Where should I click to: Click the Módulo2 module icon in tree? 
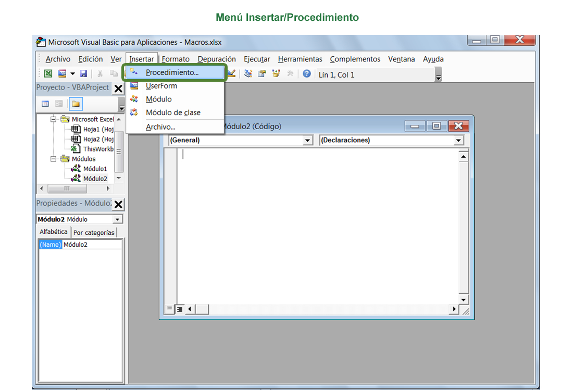click(x=76, y=178)
